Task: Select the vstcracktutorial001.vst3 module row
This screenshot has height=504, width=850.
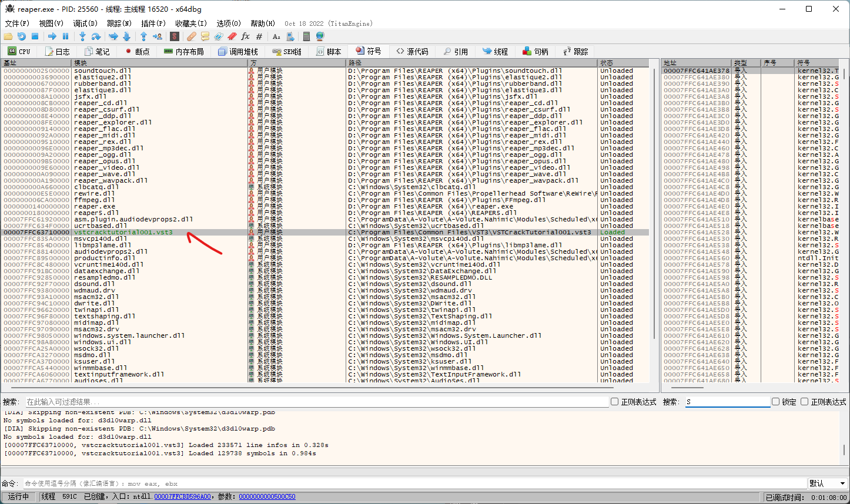Action: (x=123, y=233)
